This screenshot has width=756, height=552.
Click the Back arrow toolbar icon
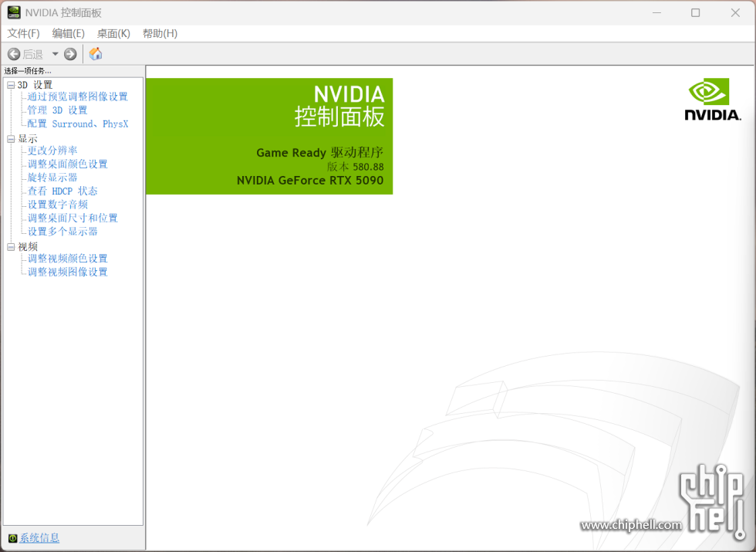click(x=14, y=54)
